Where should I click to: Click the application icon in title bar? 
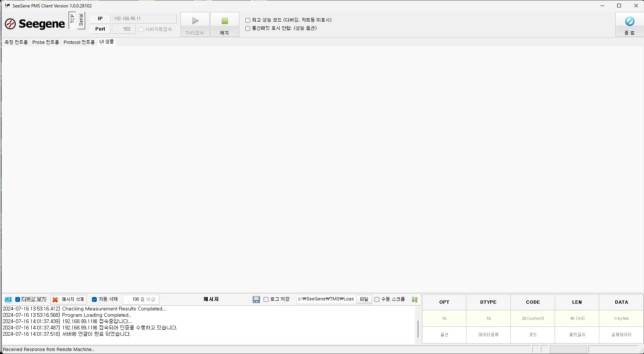(x=7, y=6)
